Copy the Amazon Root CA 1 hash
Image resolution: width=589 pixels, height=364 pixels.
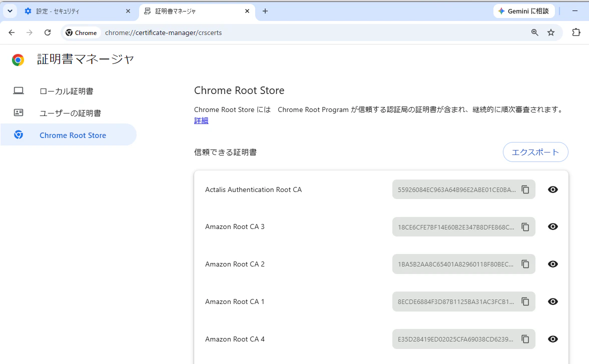pyautogui.click(x=525, y=301)
